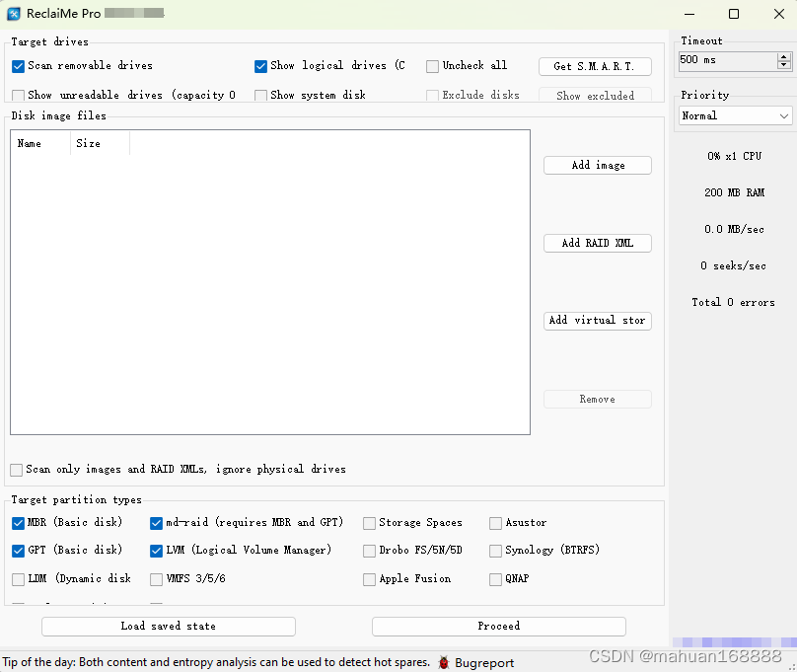Click the 0% x1 CPU readout
The height and width of the screenshot is (672, 797).
coord(735,156)
